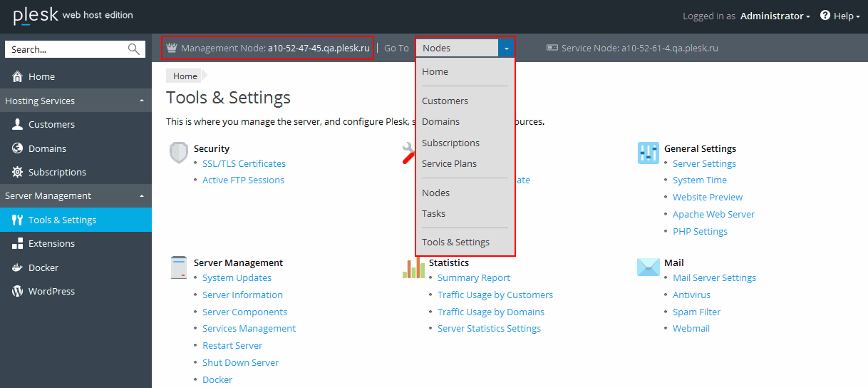Collapse the Server Management sidebar section
868x388 pixels.
(x=141, y=196)
